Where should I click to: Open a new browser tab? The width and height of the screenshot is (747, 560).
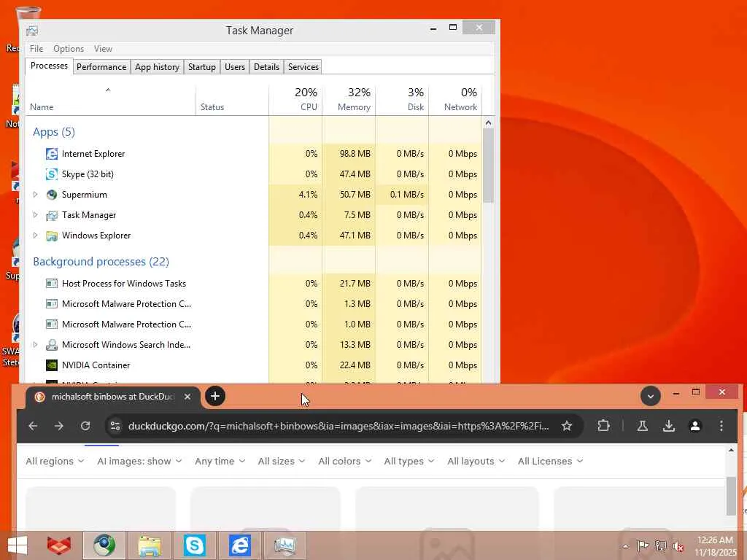coord(215,396)
